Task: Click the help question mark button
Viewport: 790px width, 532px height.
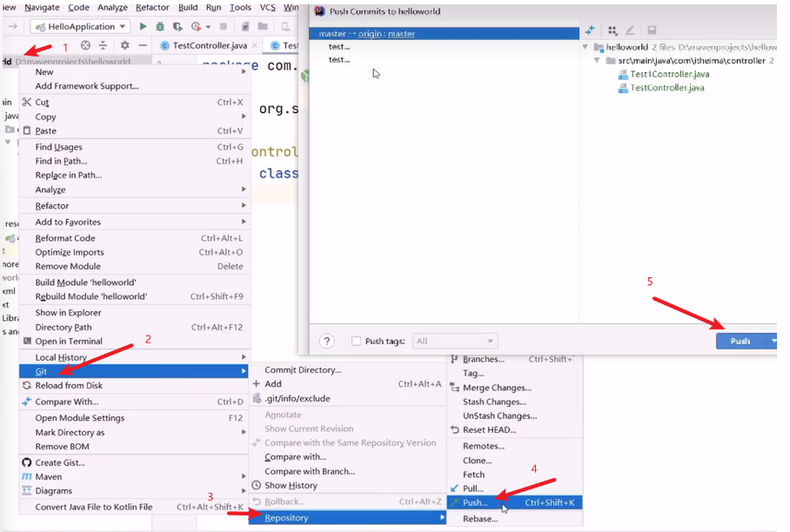Action: click(327, 341)
